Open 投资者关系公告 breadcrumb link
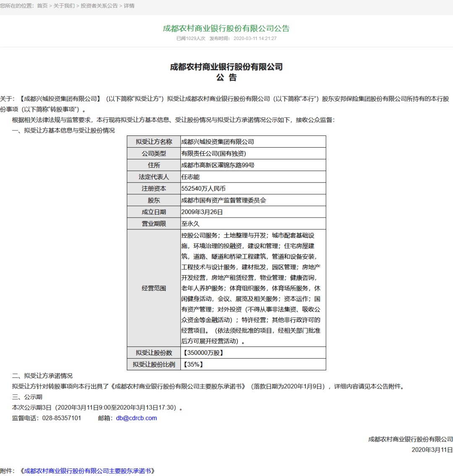The height and width of the screenshot is (476, 453). coord(99,6)
